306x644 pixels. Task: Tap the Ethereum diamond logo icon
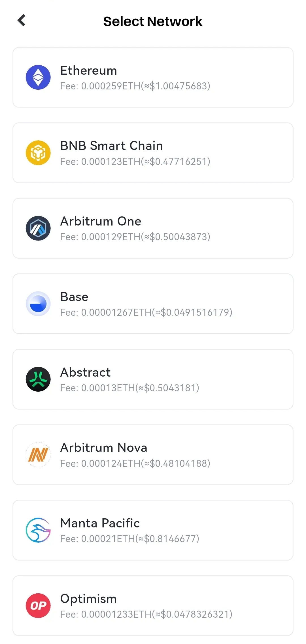(38, 77)
